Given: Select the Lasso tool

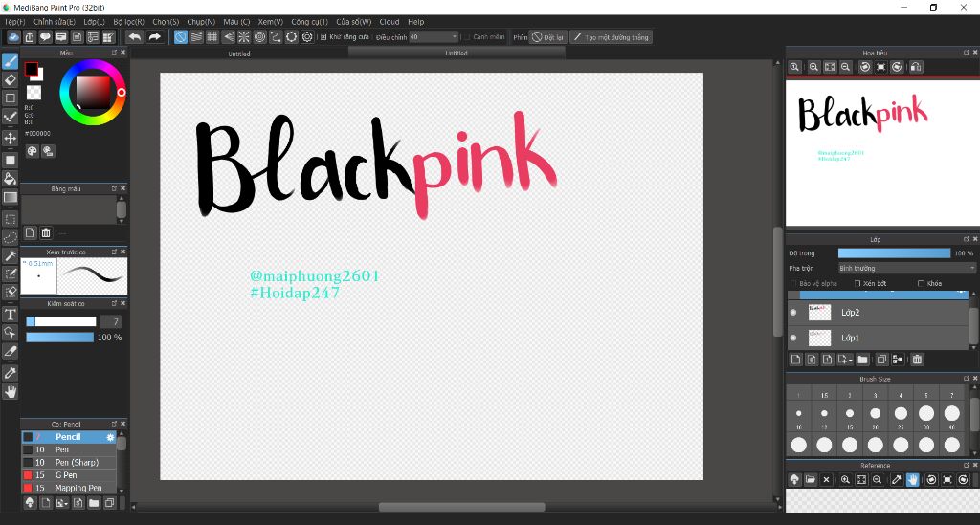Looking at the screenshot, I should click(10, 237).
